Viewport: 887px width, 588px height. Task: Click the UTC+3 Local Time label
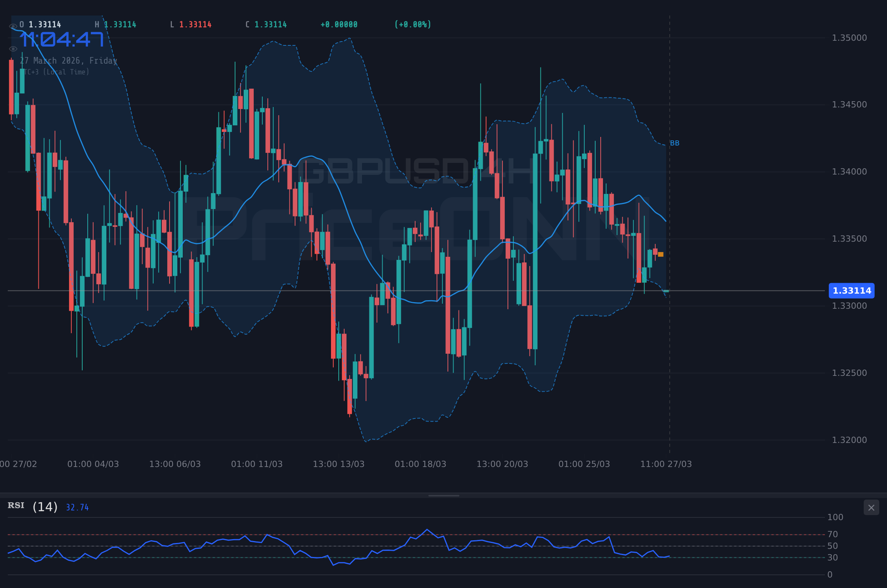[55, 72]
